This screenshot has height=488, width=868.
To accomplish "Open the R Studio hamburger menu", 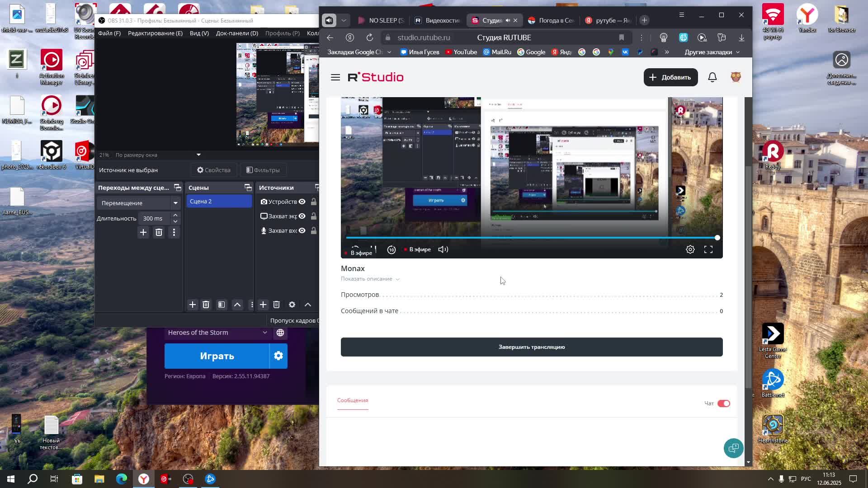I will (335, 77).
